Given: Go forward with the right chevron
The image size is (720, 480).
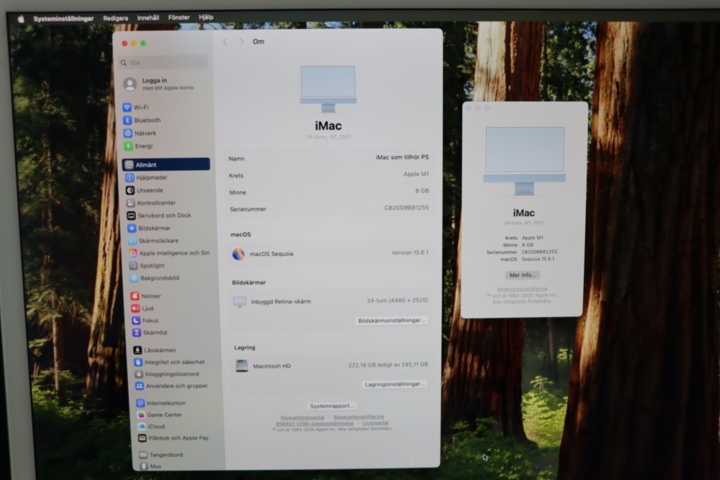Looking at the screenshot, I should pyautogui.click(x=241, y=42).
